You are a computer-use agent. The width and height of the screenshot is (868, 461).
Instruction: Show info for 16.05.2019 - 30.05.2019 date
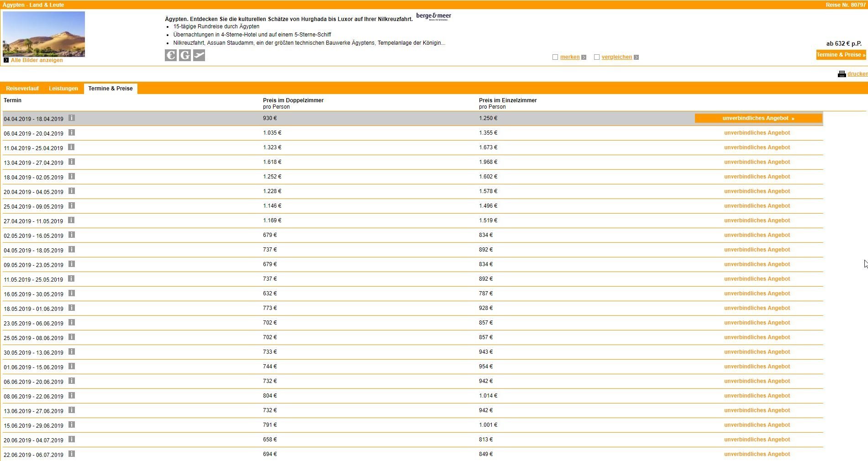[72, 293]
